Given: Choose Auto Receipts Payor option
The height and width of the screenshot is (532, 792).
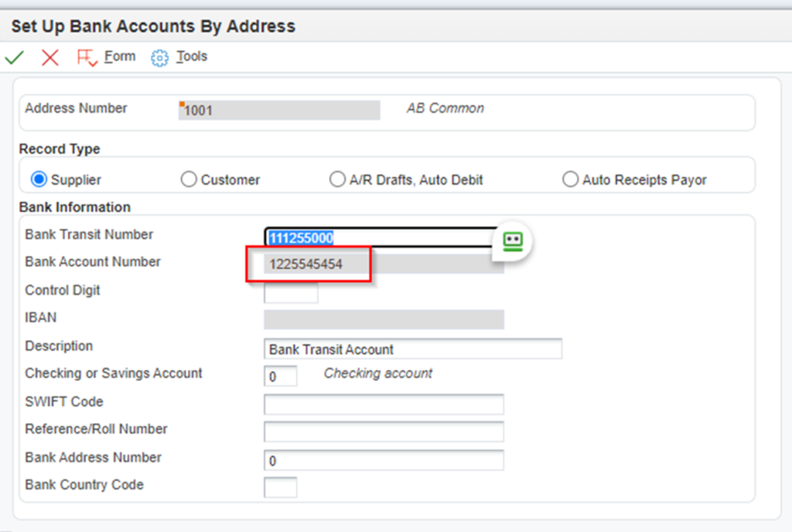Looking at the screenshot, I should click(570, 179).
